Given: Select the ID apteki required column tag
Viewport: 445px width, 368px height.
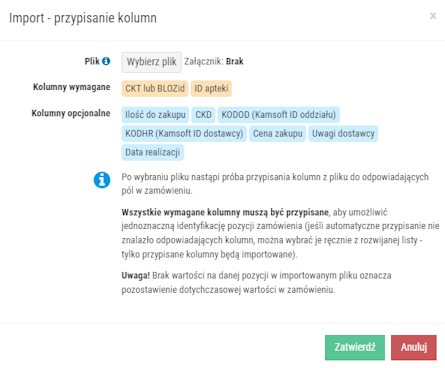Looking at the screenshot, I should click(211, 89).
